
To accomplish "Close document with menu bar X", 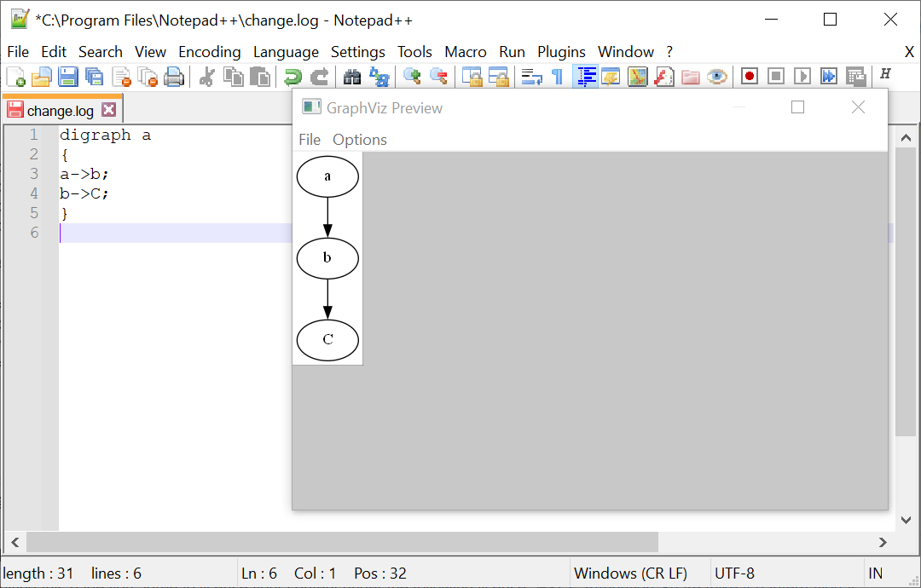I will click(x=909, y=52).
